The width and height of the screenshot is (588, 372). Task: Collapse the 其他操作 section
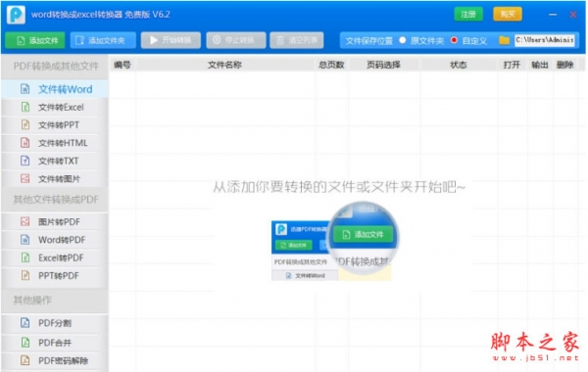pos(55,301)
